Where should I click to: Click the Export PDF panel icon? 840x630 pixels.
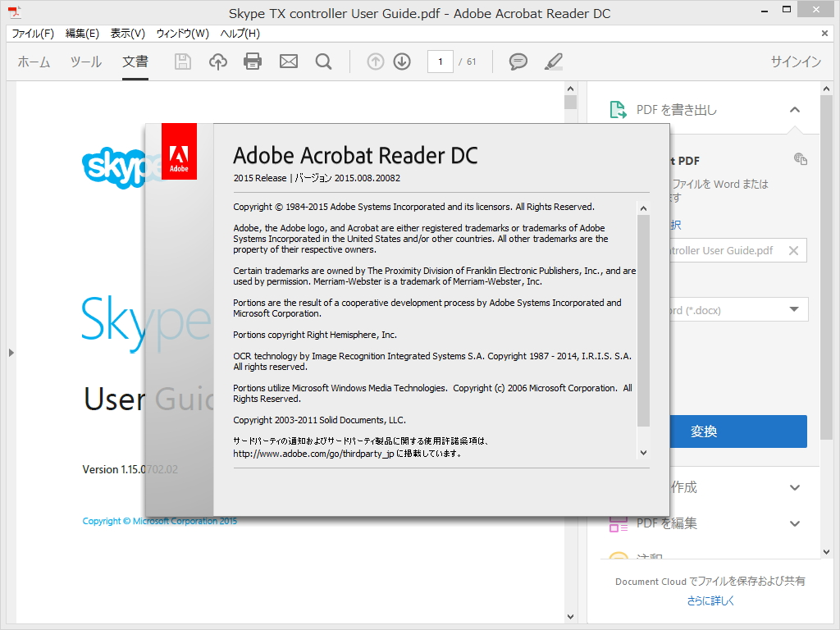pos(619,110)
